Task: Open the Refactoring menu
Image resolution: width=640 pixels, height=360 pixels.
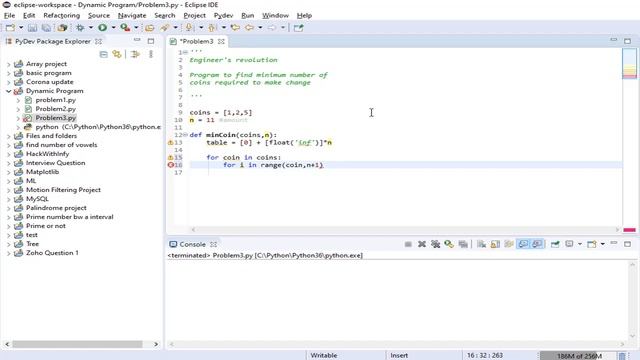Action: pos(62,16)
